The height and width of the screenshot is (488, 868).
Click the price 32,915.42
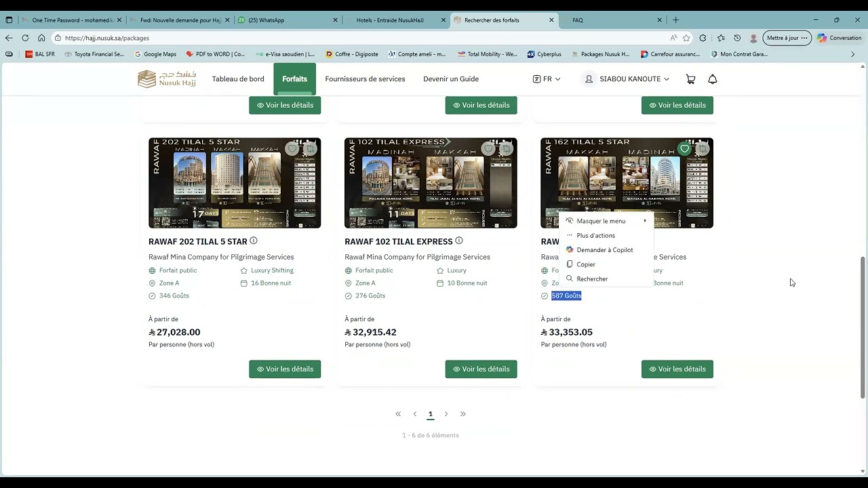pyautogui.click(x=370, y=332)
